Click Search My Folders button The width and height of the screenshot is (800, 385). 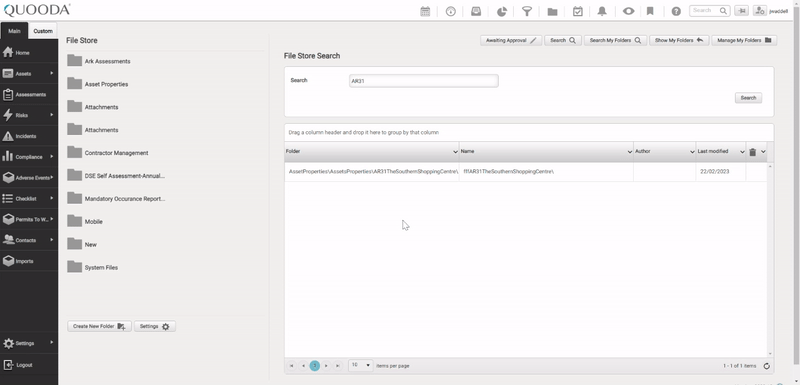click(615, 40)
